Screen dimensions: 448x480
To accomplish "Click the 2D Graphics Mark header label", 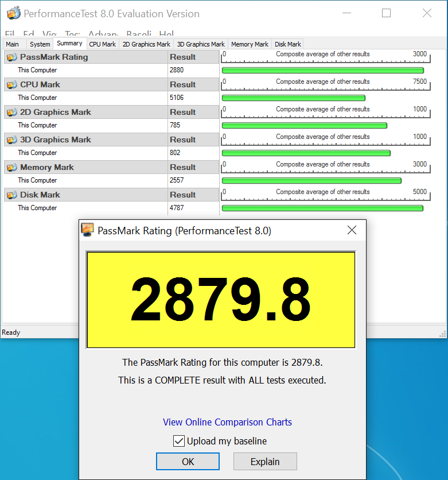I will [56, 113].
